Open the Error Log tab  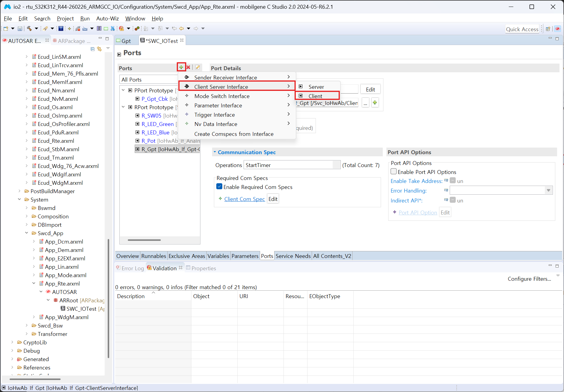(130, 268)
